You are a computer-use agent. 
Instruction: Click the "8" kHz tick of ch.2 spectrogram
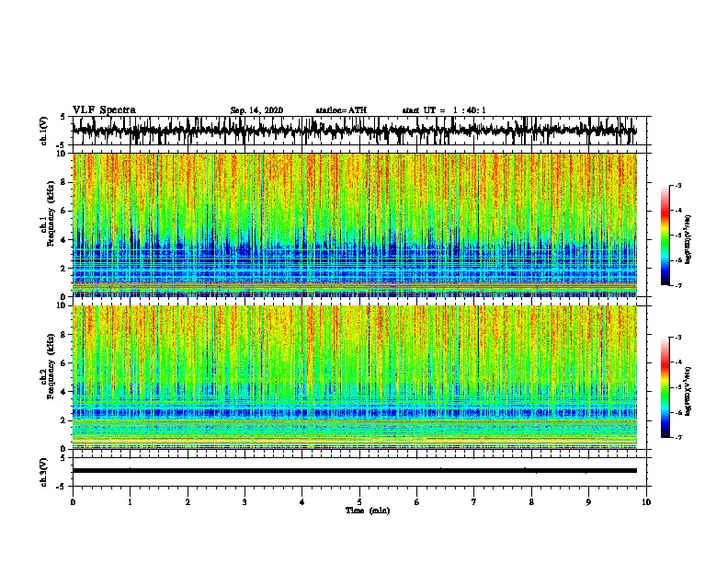pos(63,335)
